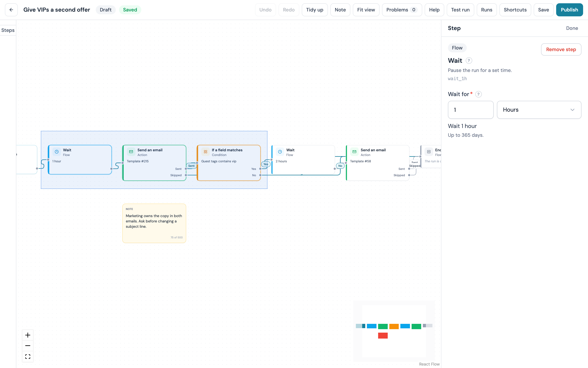Click Fit view in the toolbar
This screenshot has width=588, height=368.
tap(366, 10)
